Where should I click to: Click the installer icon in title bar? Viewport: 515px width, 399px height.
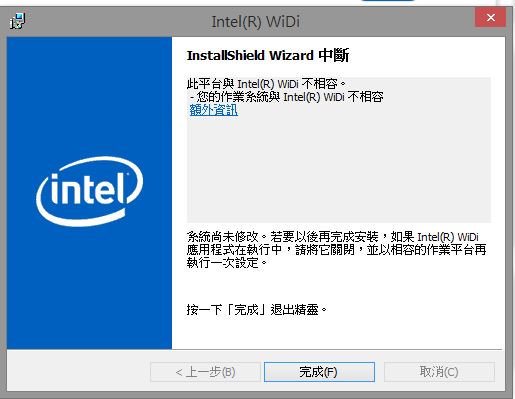tap(17, 21)
